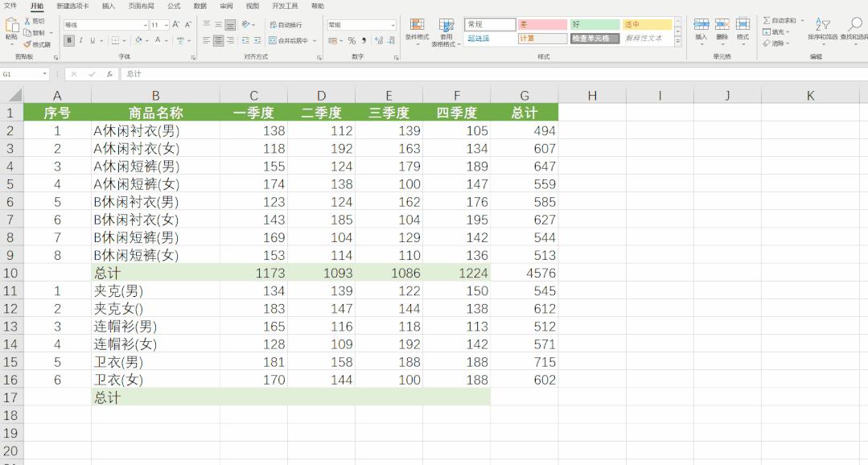Toggle Wrap Text (自动换行)
This screenshot has width=868, height=465.
(286, 25)
